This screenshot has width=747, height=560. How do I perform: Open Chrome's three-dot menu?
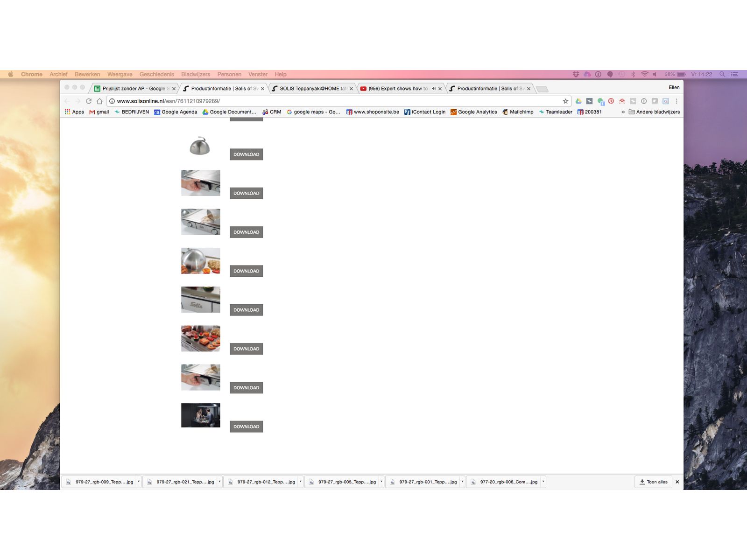676,101
